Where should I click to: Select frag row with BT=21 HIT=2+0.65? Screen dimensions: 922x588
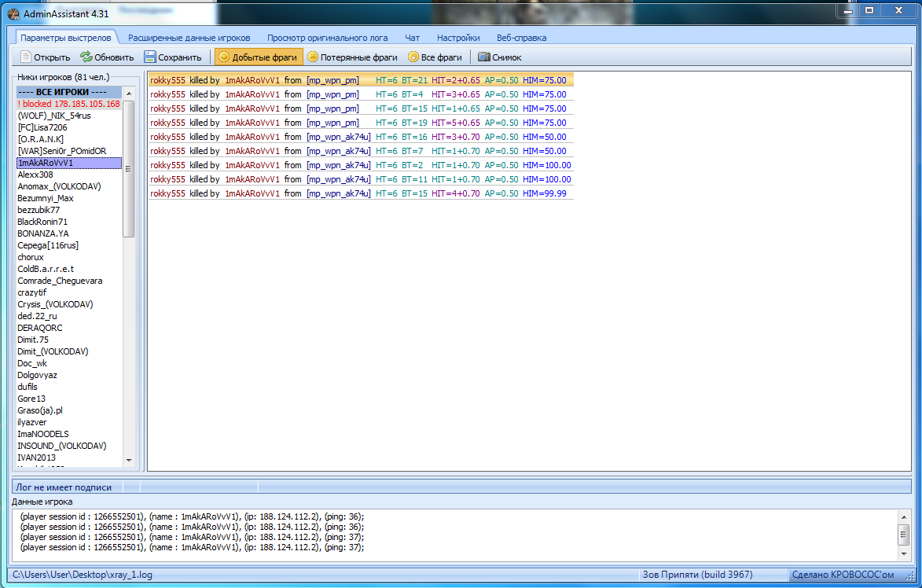(361, 80)
